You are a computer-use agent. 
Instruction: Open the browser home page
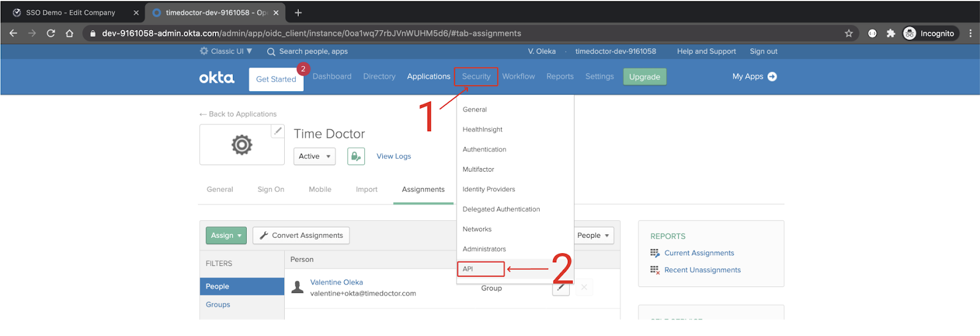[x=69, y=33]
